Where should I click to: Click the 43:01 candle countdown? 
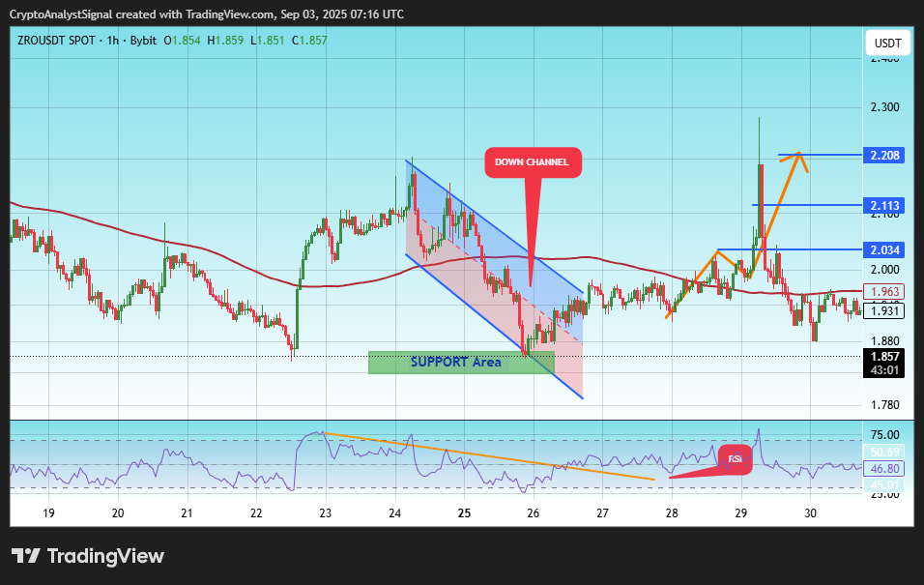(x=884, y=370)
